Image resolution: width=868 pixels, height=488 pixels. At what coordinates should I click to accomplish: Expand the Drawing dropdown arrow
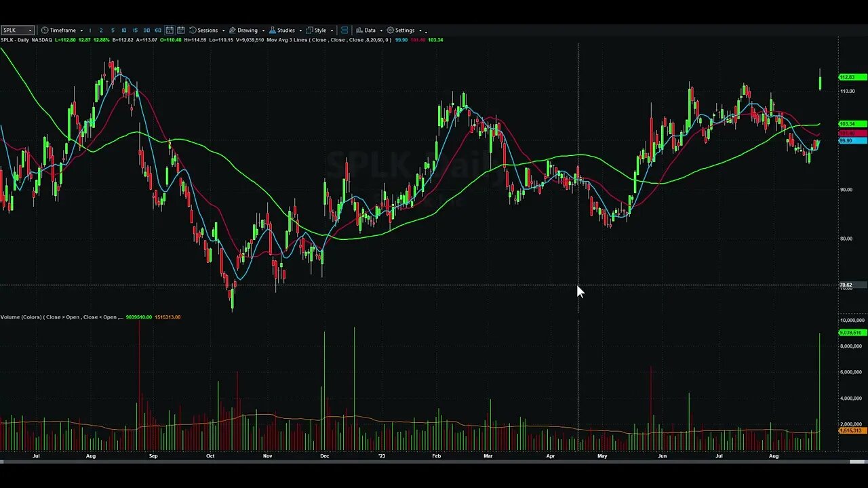[263, 30]
